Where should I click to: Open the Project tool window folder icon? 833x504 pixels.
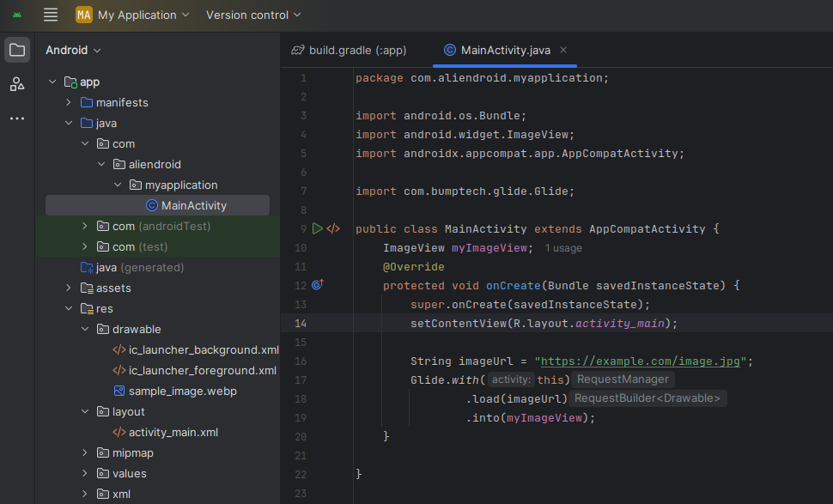pos(17,50)
